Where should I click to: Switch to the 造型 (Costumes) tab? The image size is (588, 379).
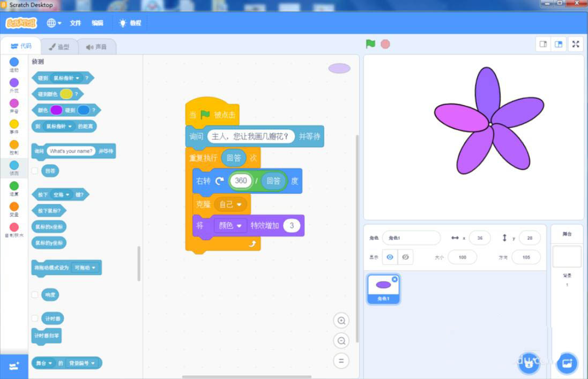coord(60,46)
